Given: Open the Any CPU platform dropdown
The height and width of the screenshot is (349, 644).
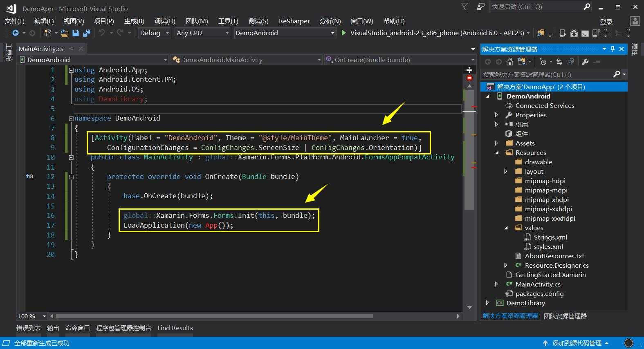Looking at the screenshot, I should coord(202,33).
